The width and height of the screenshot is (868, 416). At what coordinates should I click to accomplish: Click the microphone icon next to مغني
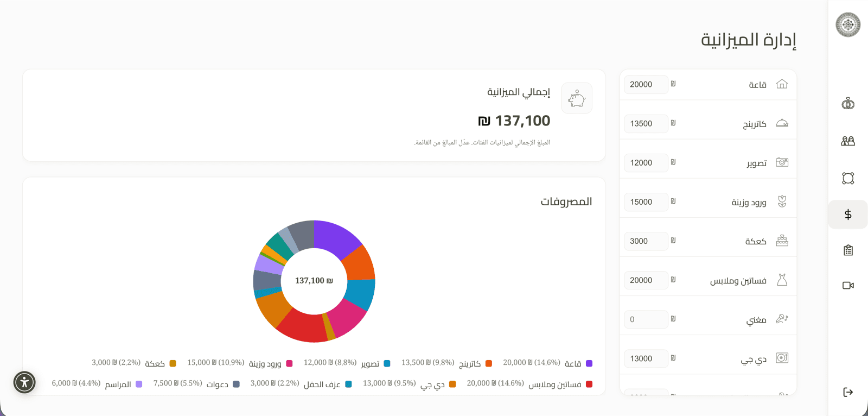point(782,319)
